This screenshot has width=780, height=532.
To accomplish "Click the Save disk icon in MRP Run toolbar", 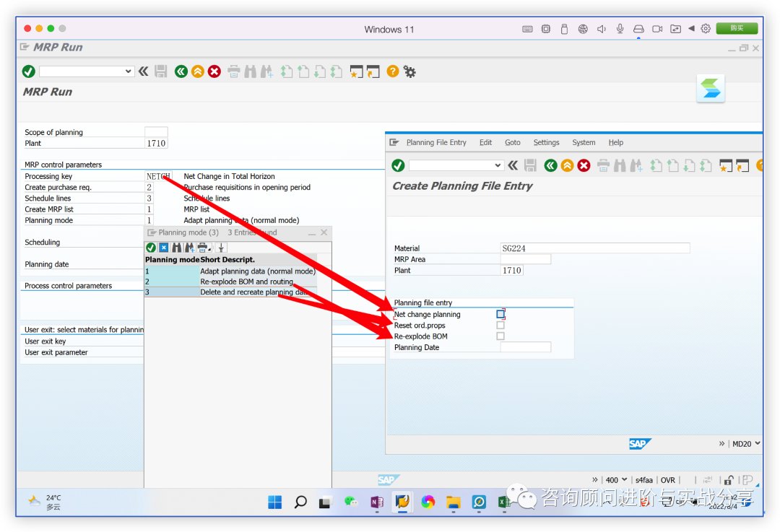I will coord(160,71).
